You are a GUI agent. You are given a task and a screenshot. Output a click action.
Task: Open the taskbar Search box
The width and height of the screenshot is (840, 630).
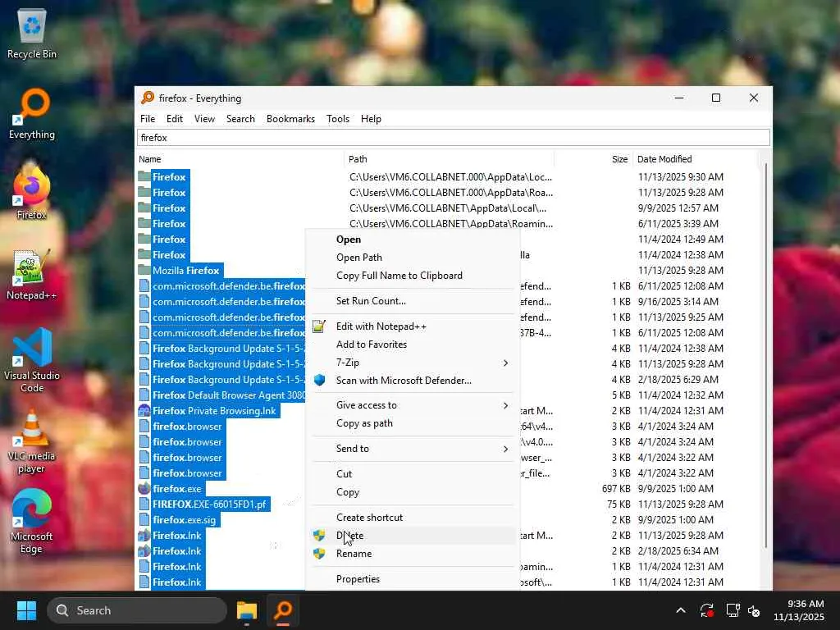tap(137, 610)
